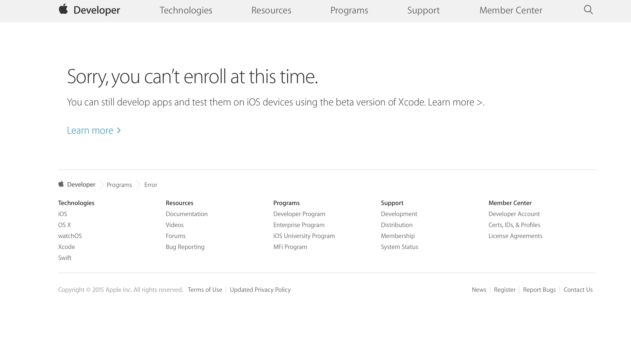
Task: Open the Support footer heading
Action: pyautogui.click(x=392, y=203)
